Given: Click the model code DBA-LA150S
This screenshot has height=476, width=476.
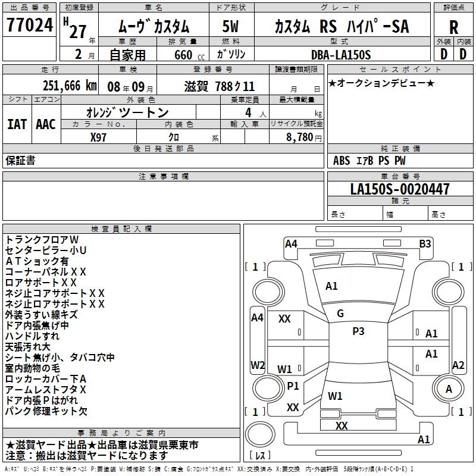Looking at the screenshot, I should (342, 55).
